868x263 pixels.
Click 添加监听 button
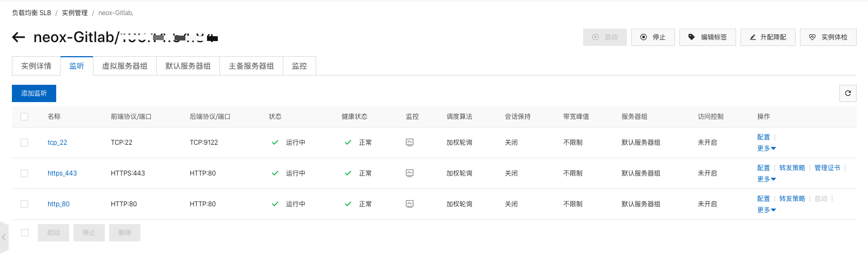point(34,93)
